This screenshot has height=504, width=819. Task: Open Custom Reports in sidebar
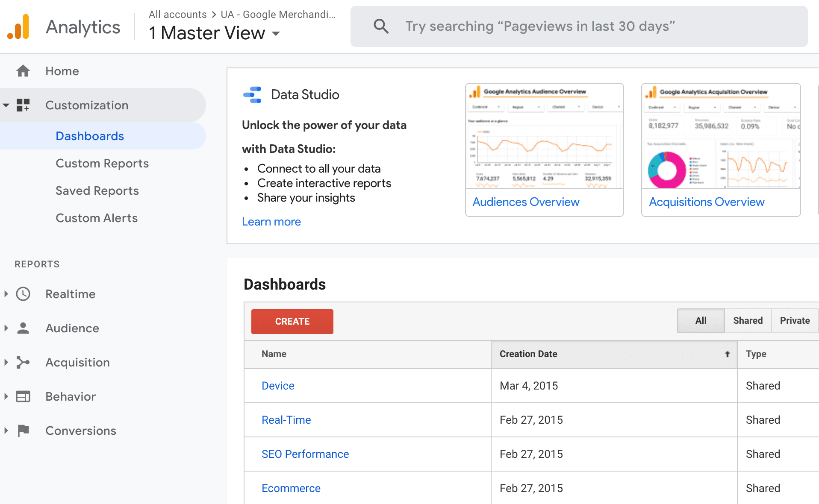tap(102, 163)
